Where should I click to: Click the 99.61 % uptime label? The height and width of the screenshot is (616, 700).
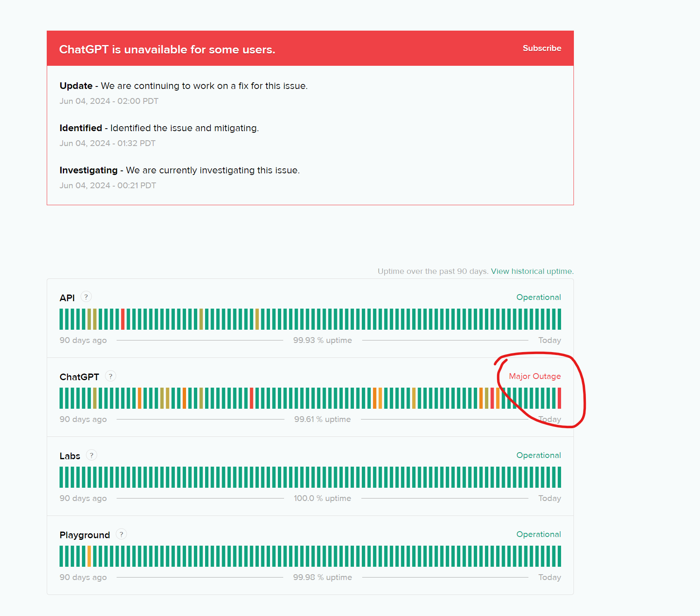323,419
